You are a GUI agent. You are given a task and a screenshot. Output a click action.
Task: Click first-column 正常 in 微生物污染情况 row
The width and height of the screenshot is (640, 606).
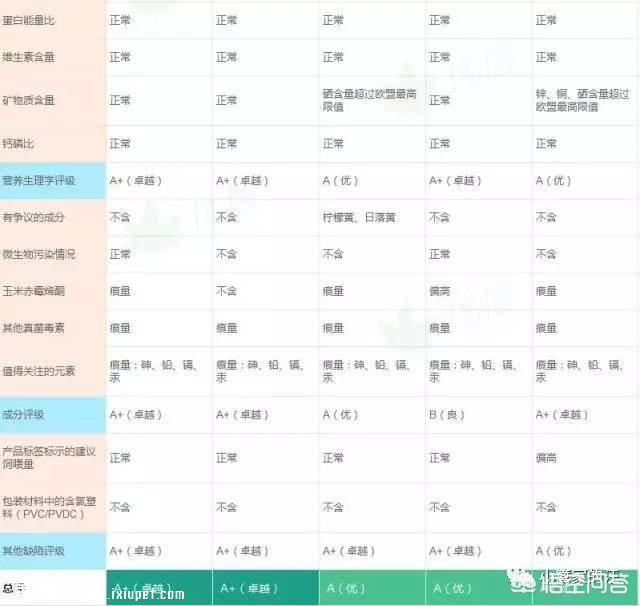tap(120, 254)
